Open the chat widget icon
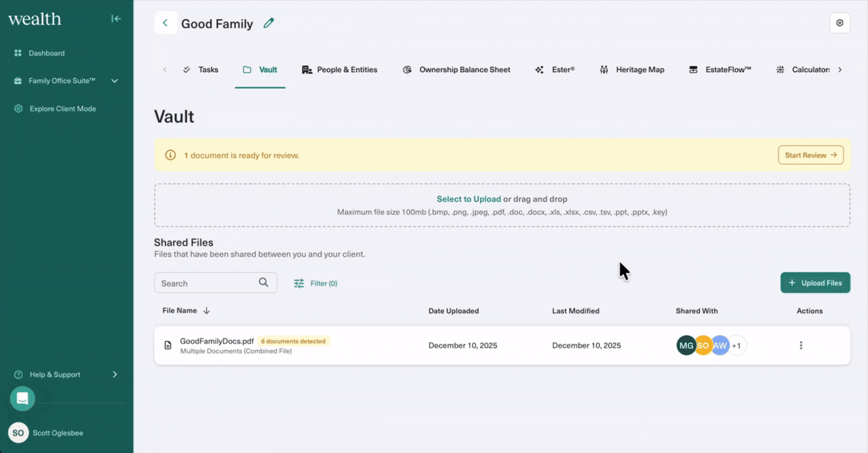The image size is (868, 453). tap(22, 398)
